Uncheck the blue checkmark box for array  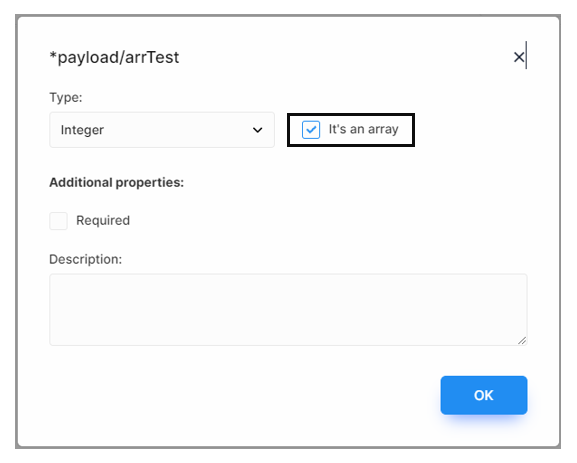click(311, 130)
